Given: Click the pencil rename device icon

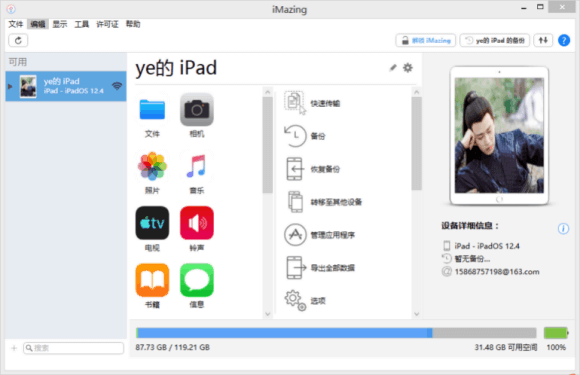Looking at the screenshot, I should (x=393, y=68).
